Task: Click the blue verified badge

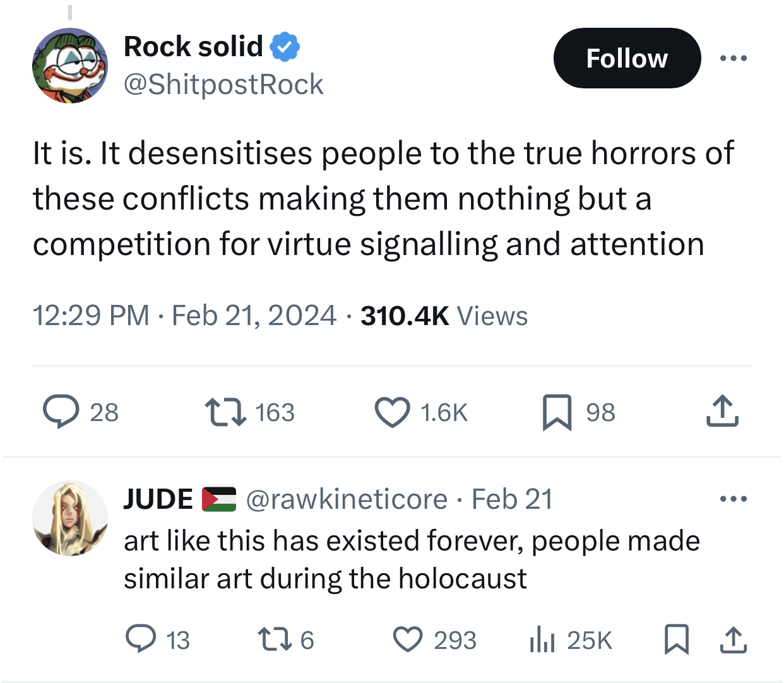Action: (285, 47)
